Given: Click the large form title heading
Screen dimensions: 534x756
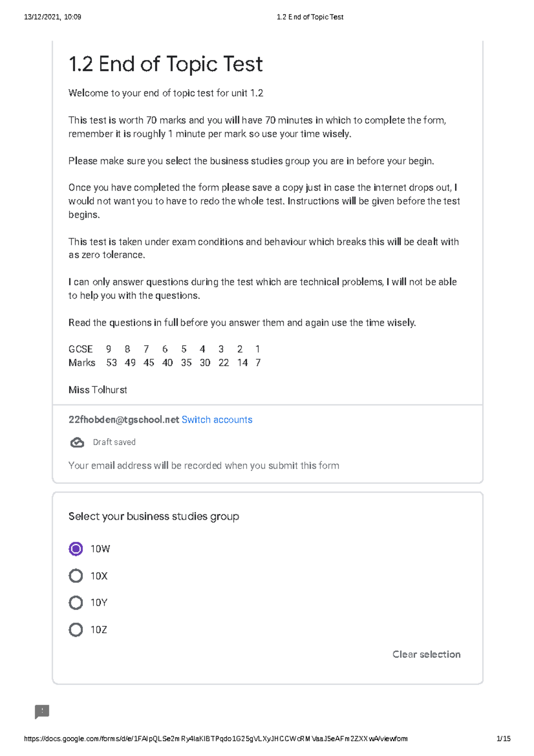Looking at the screenshot, I should (x=166, y=64).
